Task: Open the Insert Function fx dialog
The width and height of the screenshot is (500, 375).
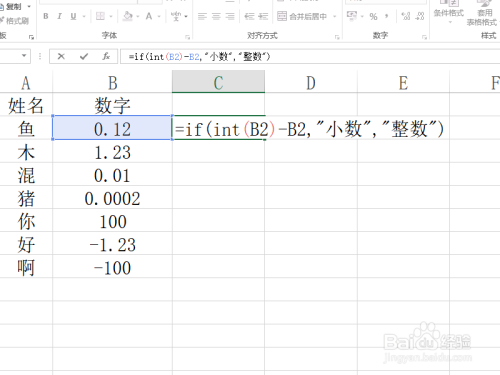Action: (x=106, y=56)
